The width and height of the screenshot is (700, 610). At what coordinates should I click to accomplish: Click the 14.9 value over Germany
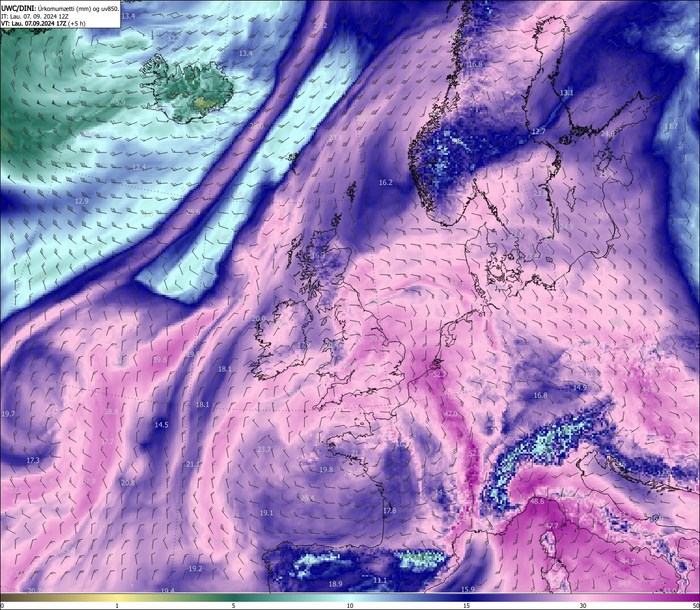pyautogui.click(x=580, y=387)
